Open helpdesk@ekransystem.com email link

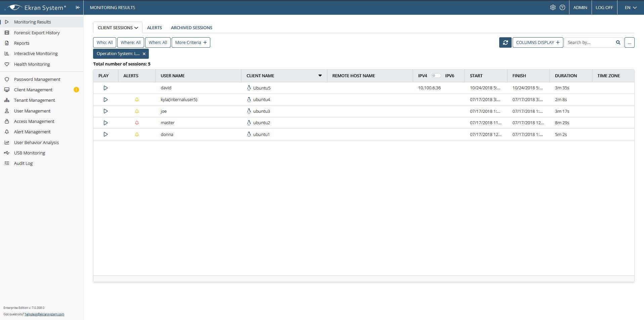pyautogui.click(x=44, y=314)
